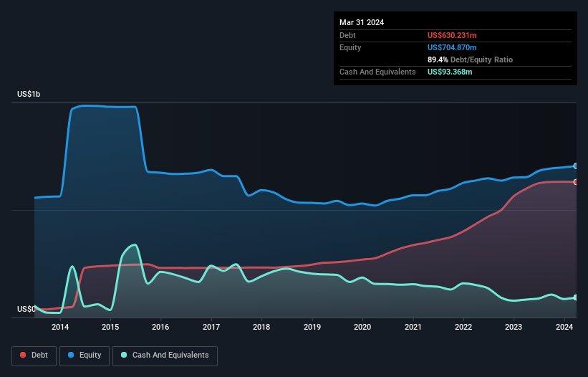Toggle the Equity series legend button

click(x=85, y=355)
